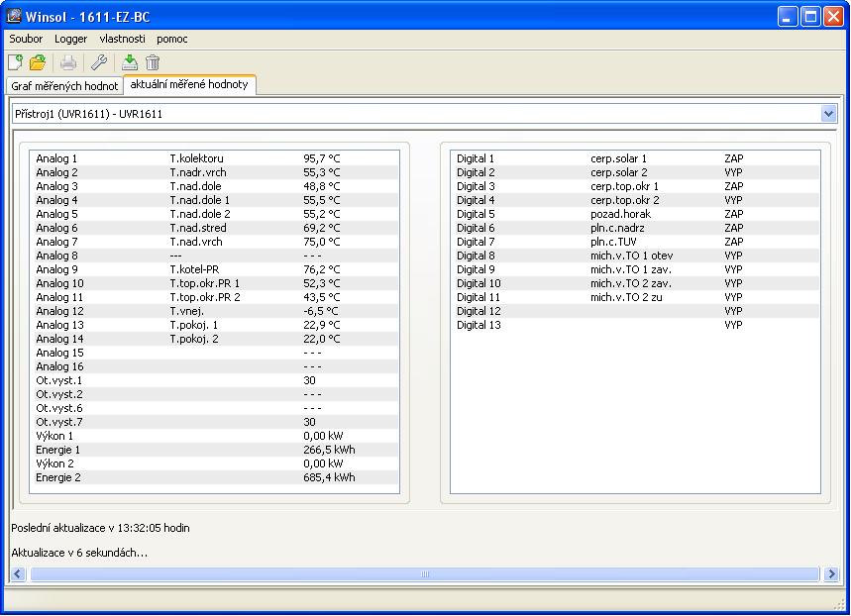Click the 69,2 °C value
851x616 pixels.
pyautogui.click(x=321, y=228)
